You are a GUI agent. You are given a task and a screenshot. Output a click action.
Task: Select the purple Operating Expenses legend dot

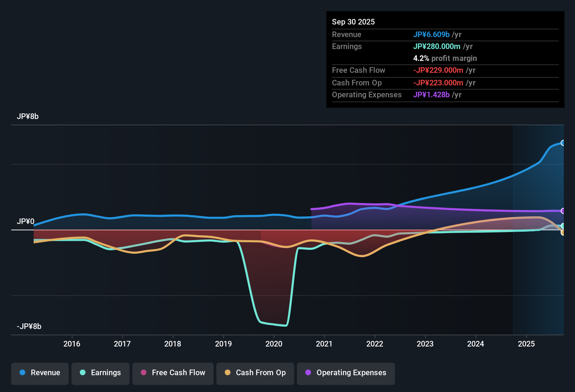(308, 373)
